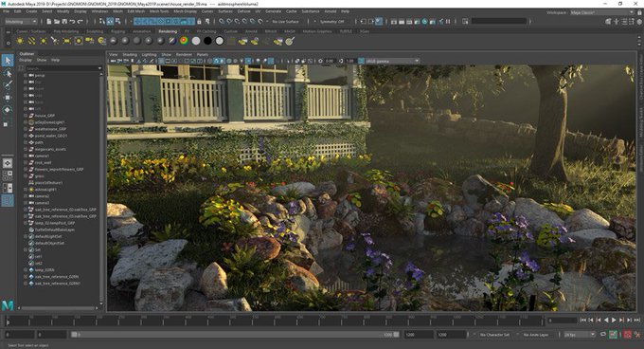
Task: Click the New Scene icon
Action: [x=48, y=21]
